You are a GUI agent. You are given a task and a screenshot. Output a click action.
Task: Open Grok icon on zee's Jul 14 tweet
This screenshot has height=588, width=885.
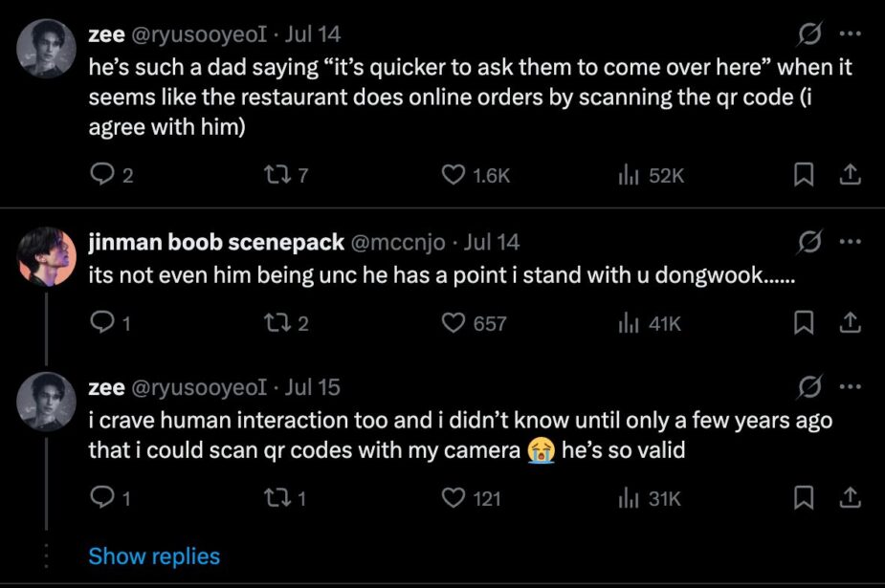pyautogui.click(x=810, y=34)
